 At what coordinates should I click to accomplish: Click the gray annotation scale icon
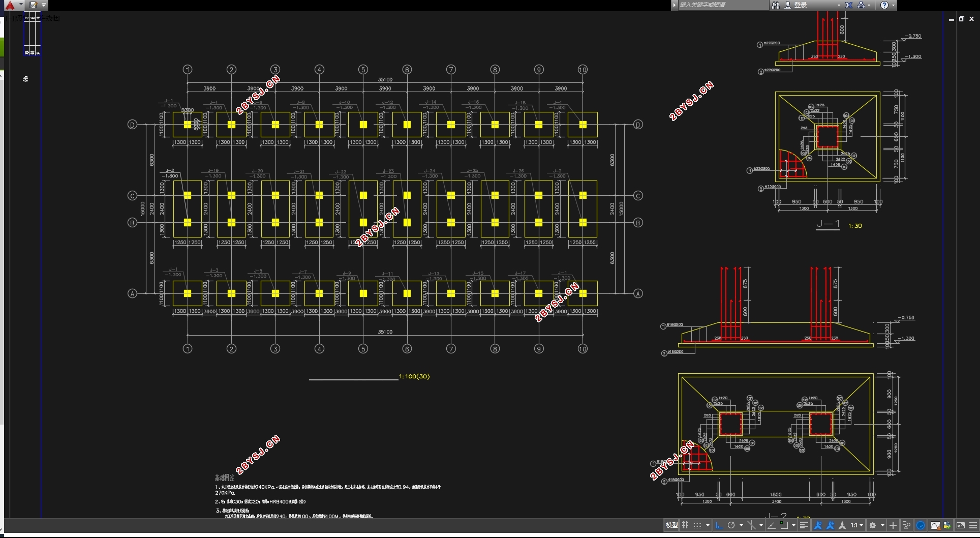pyautogui.click(x=842, y=525)
